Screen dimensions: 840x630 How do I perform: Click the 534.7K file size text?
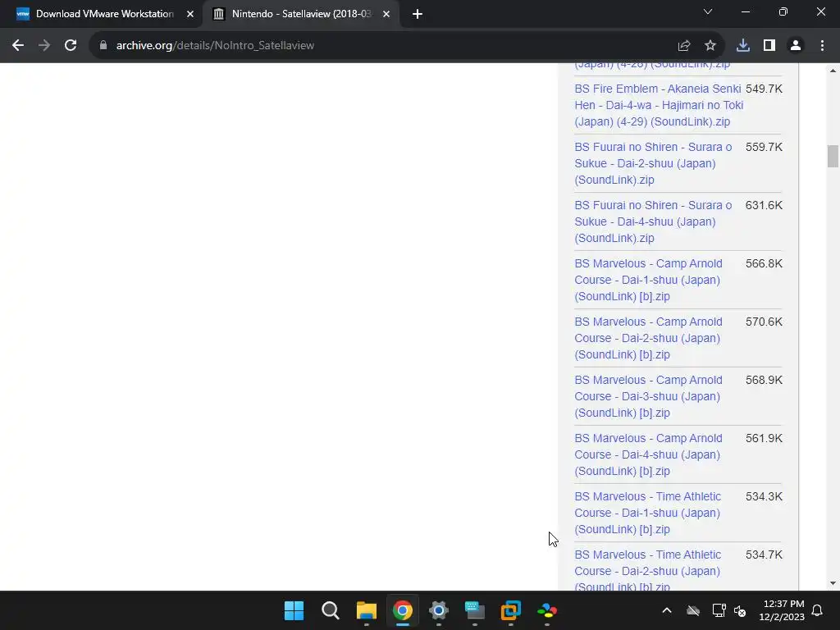[764, 555]
